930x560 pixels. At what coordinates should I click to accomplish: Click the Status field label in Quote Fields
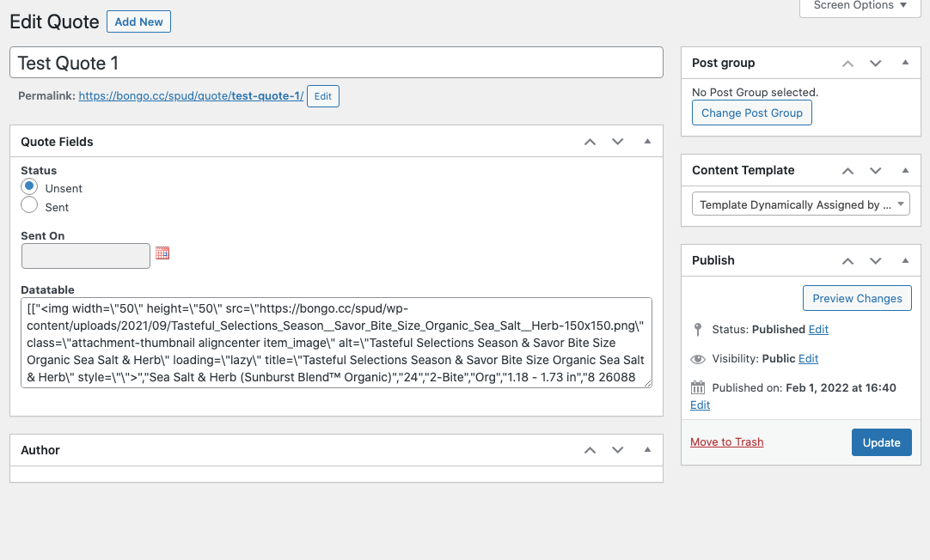pyautogui.click(x=39, y=171)
